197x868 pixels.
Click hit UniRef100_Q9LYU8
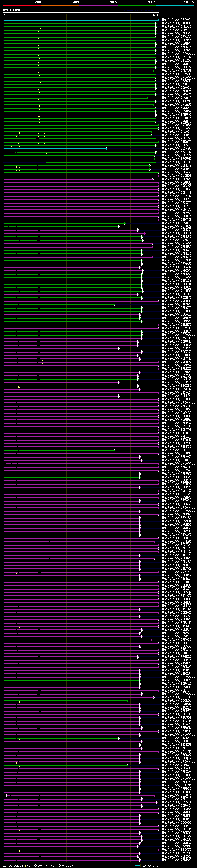[177, 71]
